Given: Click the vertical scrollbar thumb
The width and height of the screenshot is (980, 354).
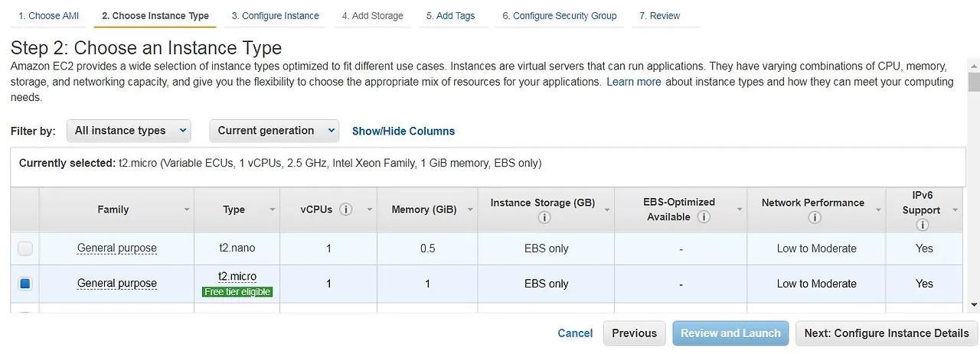Looking at the screenshot, I should point(974,82).
